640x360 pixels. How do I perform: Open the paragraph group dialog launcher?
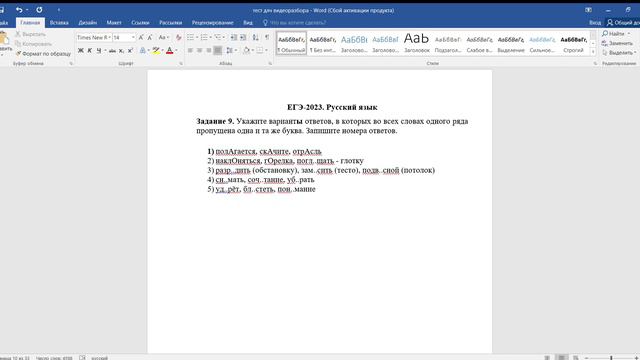tap(270, 64)
